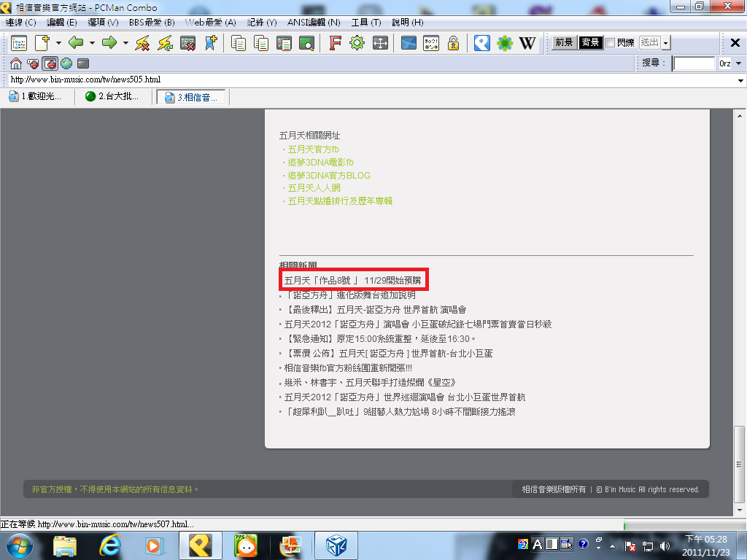Click the ANSI colored copy icon
Viewport: 747px width, 560px height.
(x=261, y=43)
